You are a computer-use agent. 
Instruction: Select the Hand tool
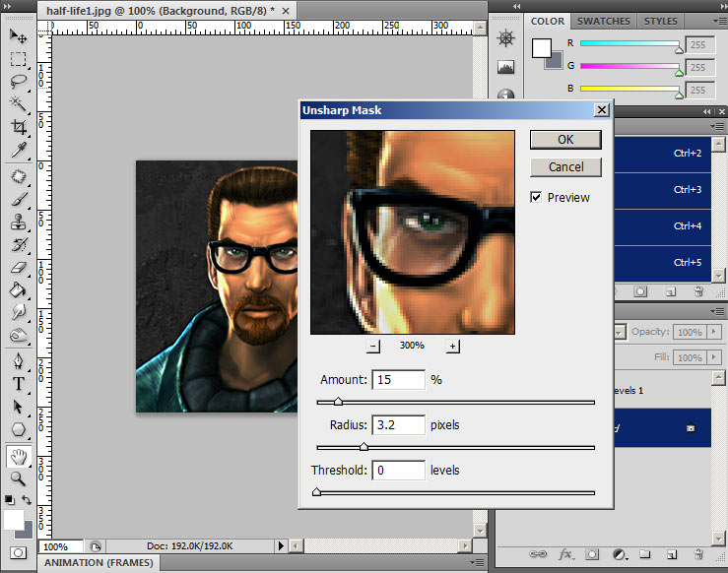pos(18,457)
